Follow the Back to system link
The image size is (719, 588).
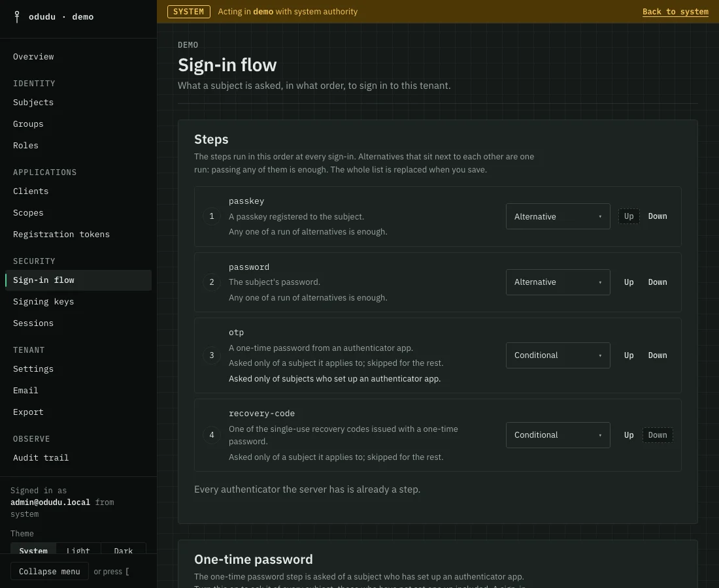[x=675, y=12]
